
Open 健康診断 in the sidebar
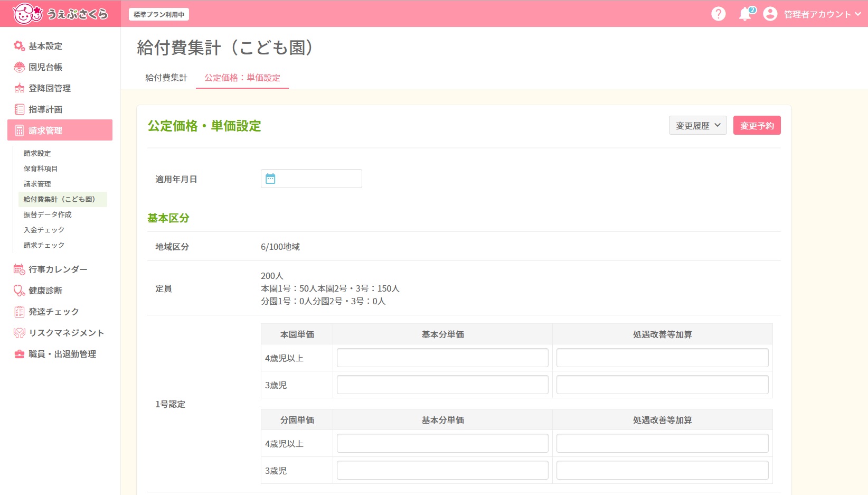(x=60, y=291)
